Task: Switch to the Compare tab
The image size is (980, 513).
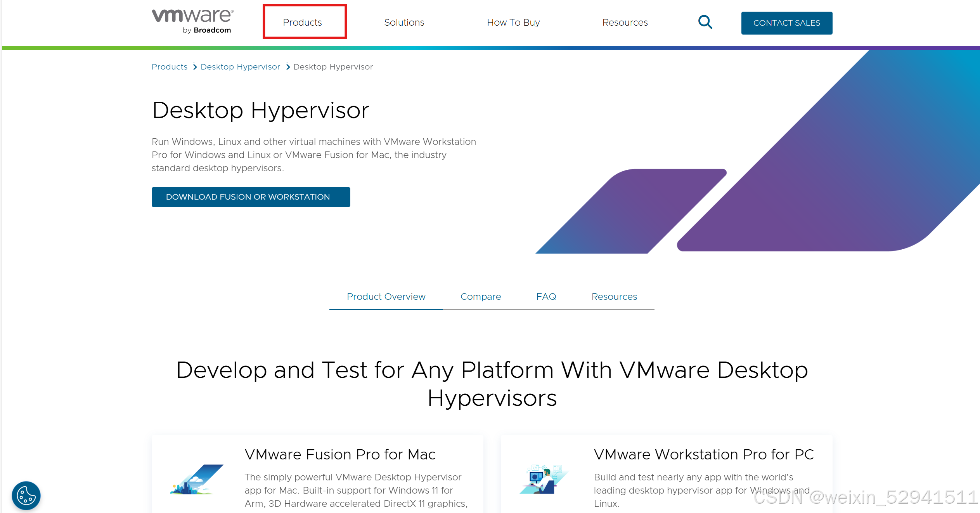Action: (x=481, y=297)
